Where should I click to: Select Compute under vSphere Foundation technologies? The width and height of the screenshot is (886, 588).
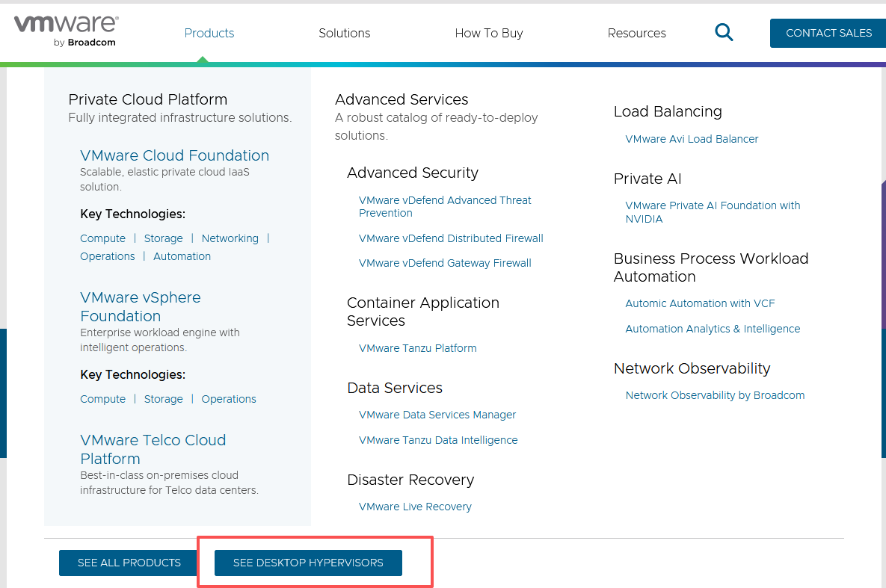(103, 399)
